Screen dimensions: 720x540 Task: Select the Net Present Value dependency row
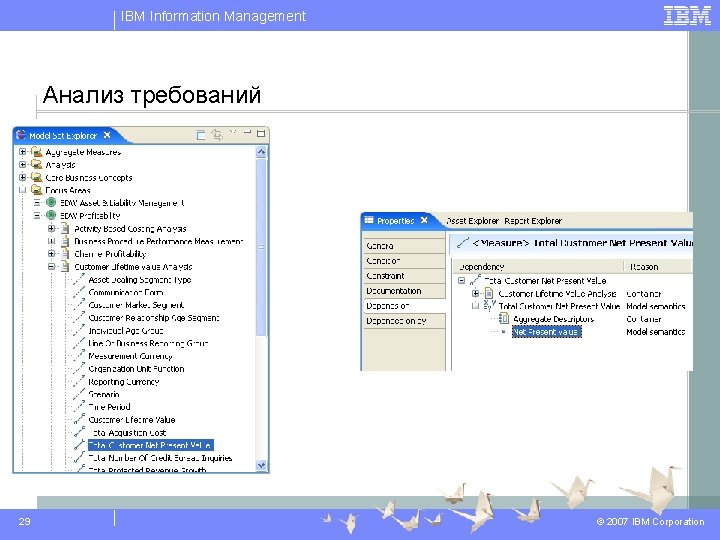pos(546,332)
